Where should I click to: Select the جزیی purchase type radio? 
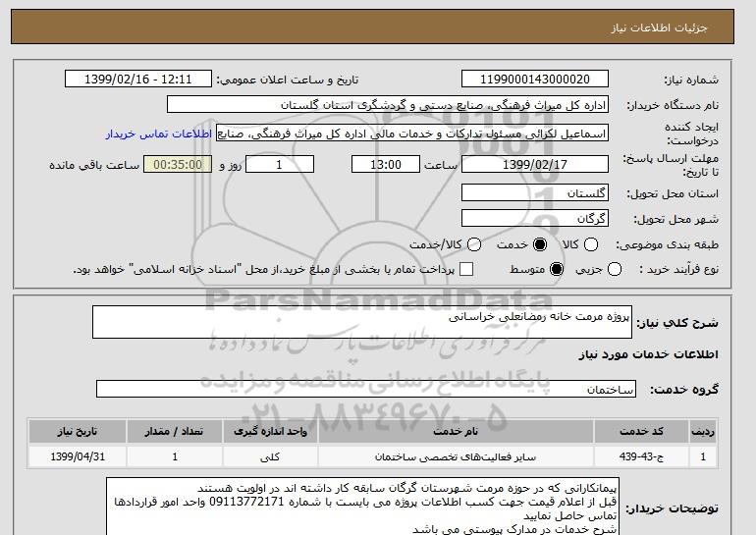[x=615, y=269]
